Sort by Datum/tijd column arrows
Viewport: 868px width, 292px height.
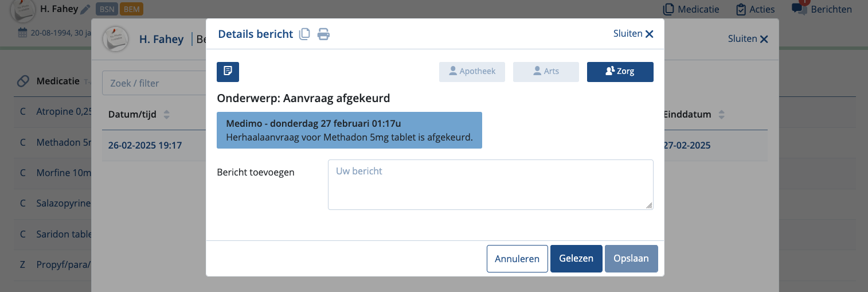click(167, 114)
